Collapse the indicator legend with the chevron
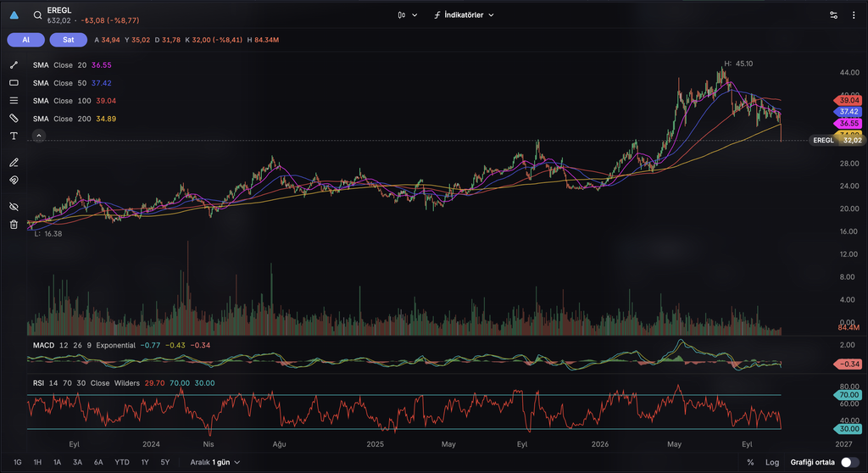This screenshot has width=868, height=473. 39,135
